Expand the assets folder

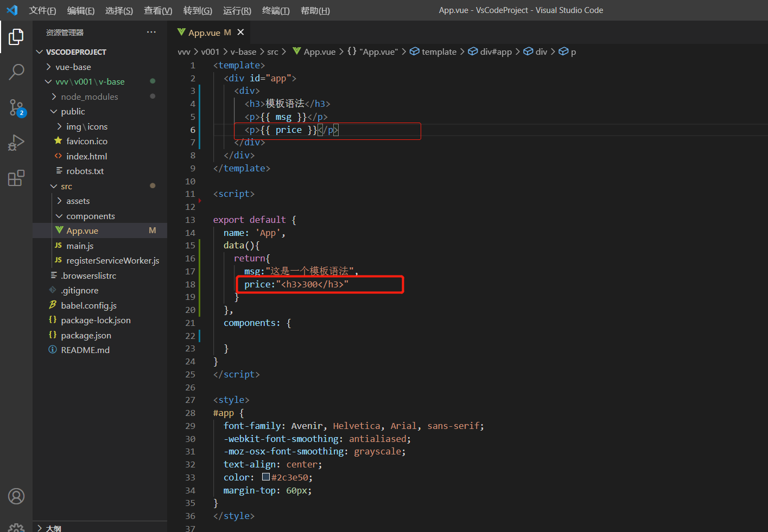point(59,201)
